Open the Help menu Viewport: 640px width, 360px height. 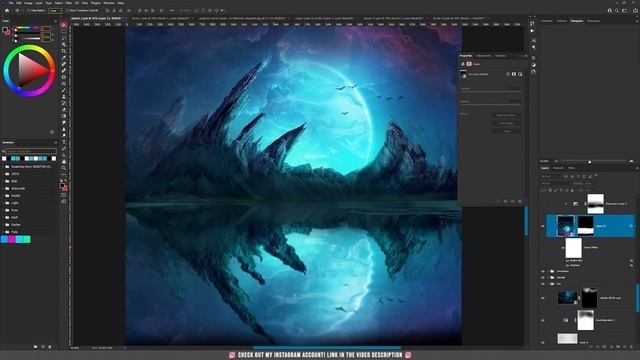click(120, 3)
